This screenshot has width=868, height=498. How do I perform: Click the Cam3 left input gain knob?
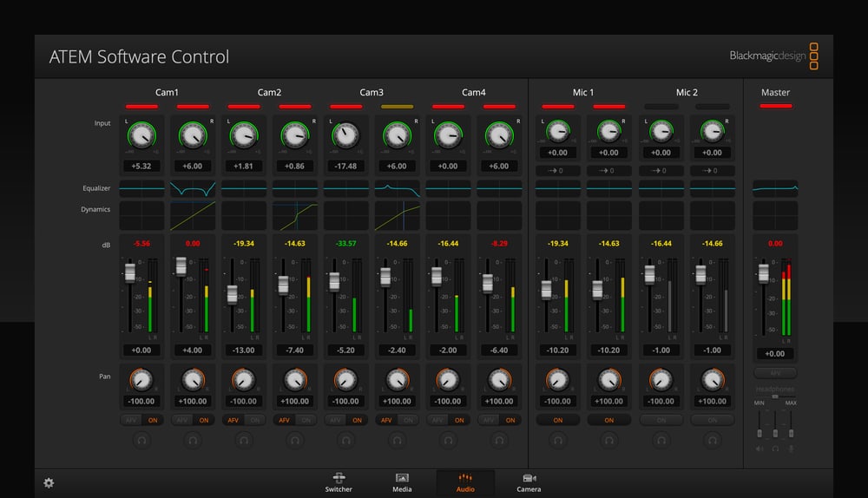tap(346, 135)
